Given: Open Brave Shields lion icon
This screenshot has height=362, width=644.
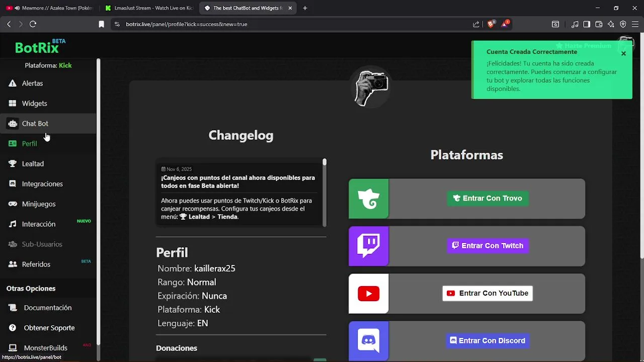Looking at the screenshot, I should click(491, 24).
